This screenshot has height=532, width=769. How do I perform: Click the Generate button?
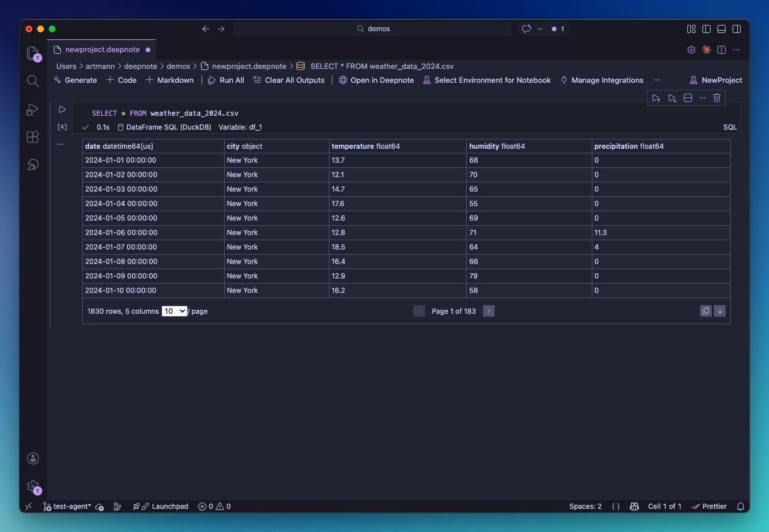pos(75,80)
